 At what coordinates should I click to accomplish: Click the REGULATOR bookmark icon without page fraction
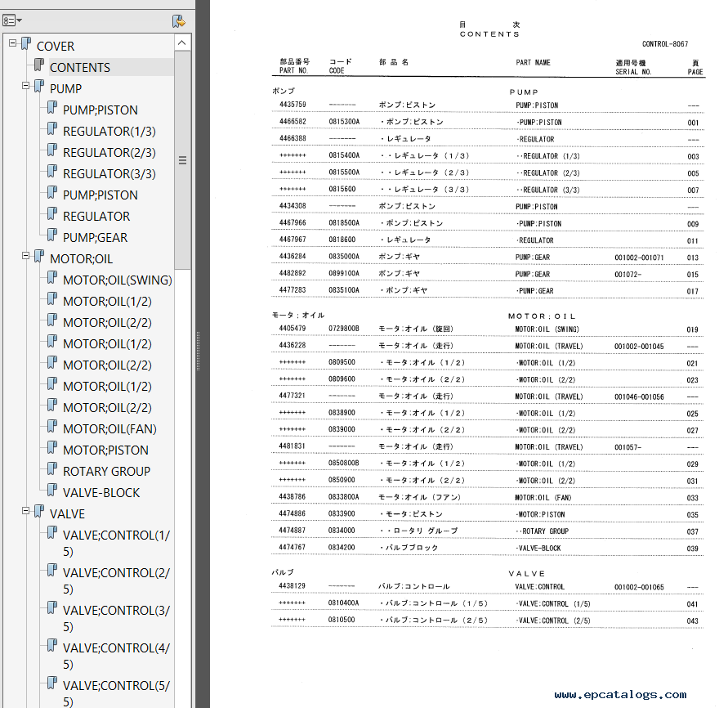click(52, 214)
